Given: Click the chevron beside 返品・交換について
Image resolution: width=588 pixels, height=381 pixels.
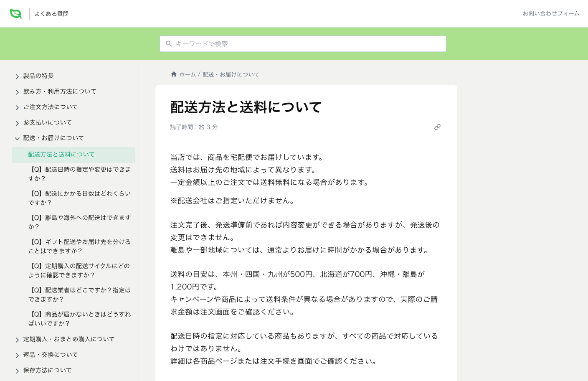Looking at the screenshot, I should (17, 355).
